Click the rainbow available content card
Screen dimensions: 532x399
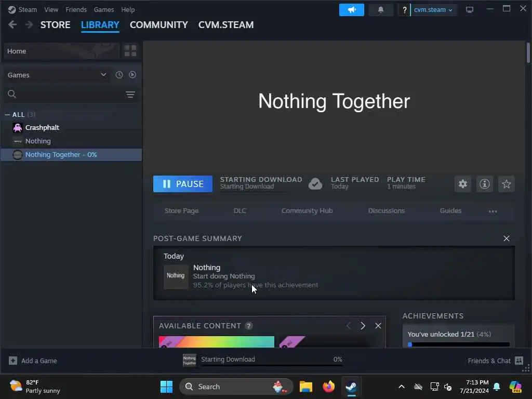[217, 342]
